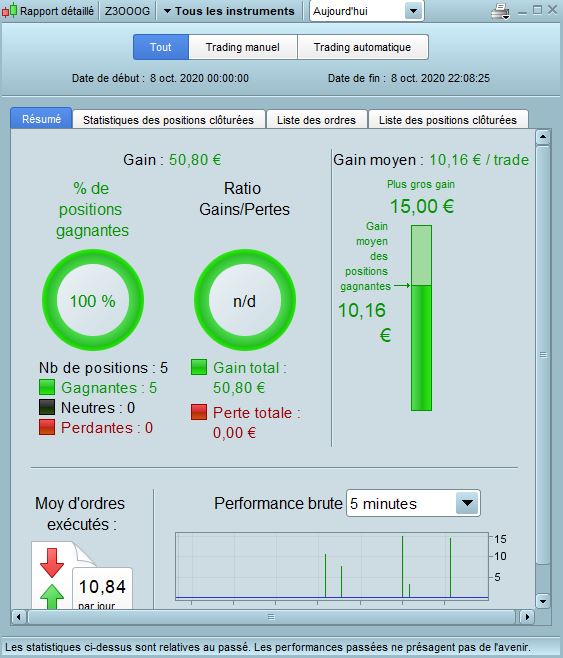
Task: Click the Gagnantes : 5 label
Action: click(109, 388)
